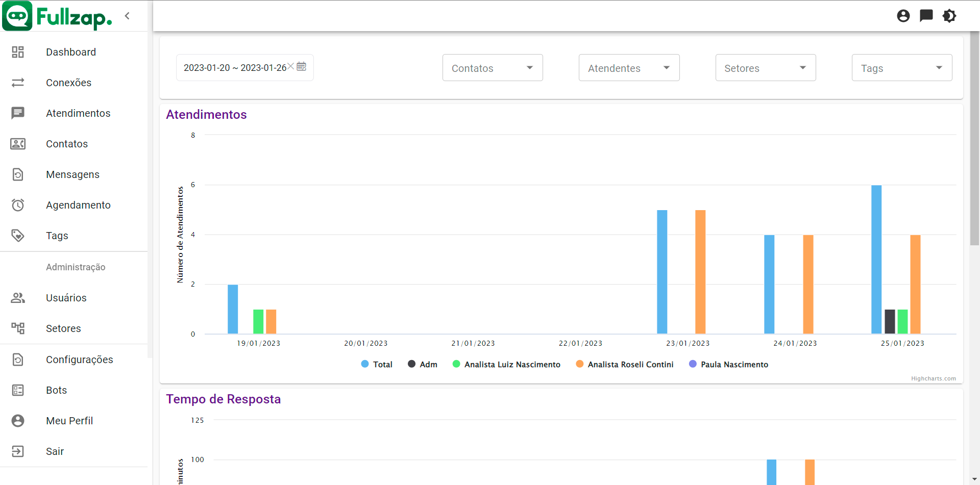Screen dimensions: 980x485
Task: Open the Agendamento section
Action: click(73, 205)
